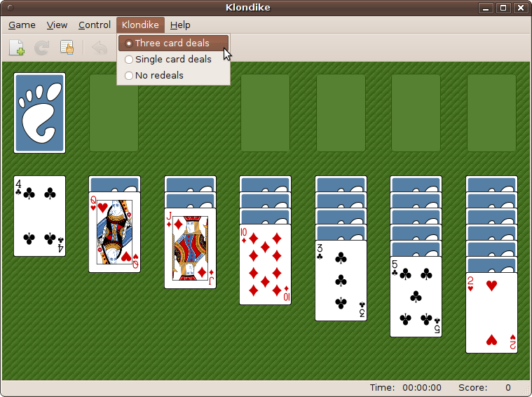Image resolution: width=532 pixels, height=397 pixels.
Task: Click the 4 of clubs card
Action: coord(39,216)
